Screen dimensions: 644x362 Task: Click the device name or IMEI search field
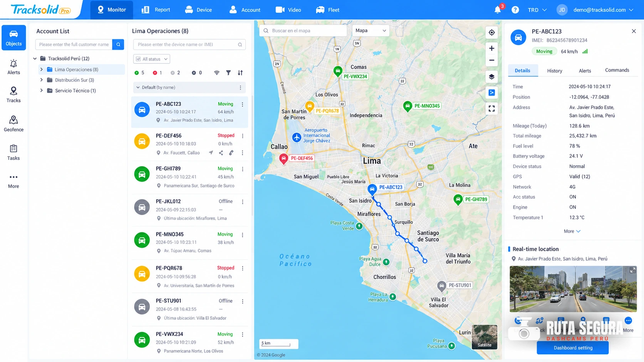pos(189,45)
